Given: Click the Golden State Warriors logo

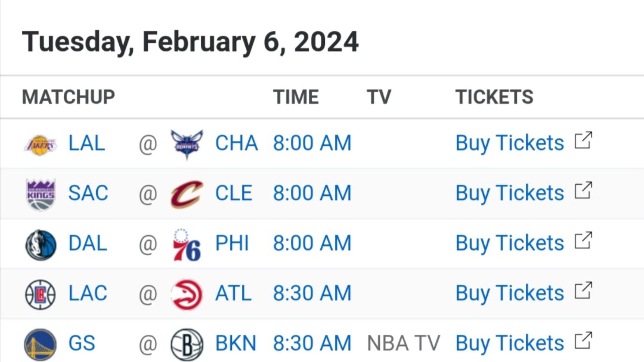Looking at the screenshot, I should point(41,345).
